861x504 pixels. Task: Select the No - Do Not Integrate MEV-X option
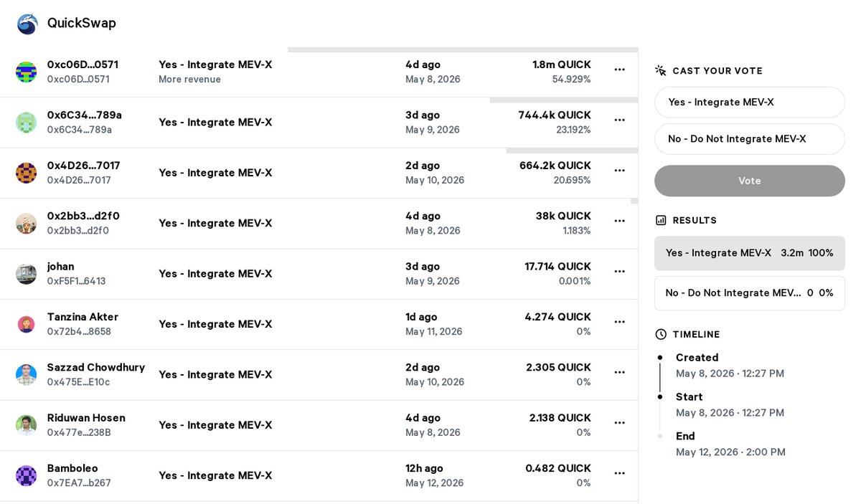pyautogui.click(x=750, y=139)
